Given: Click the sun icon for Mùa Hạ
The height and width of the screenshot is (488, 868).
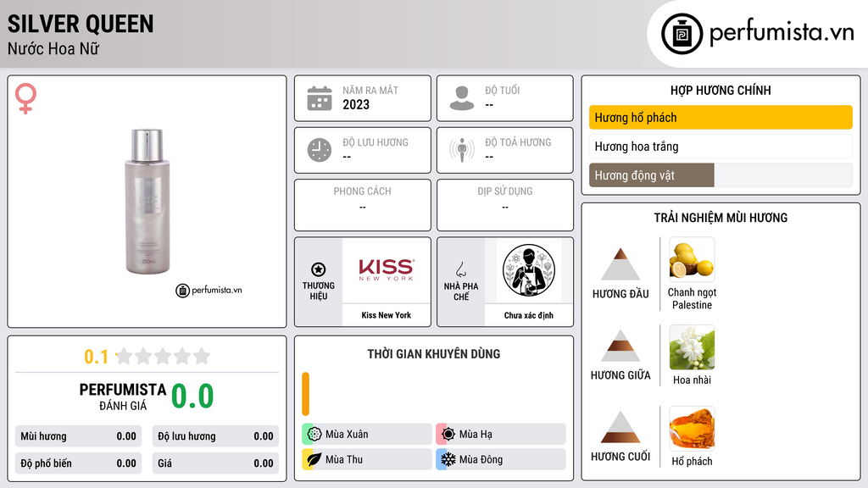Looking at the screenshot, I should 448,435.
